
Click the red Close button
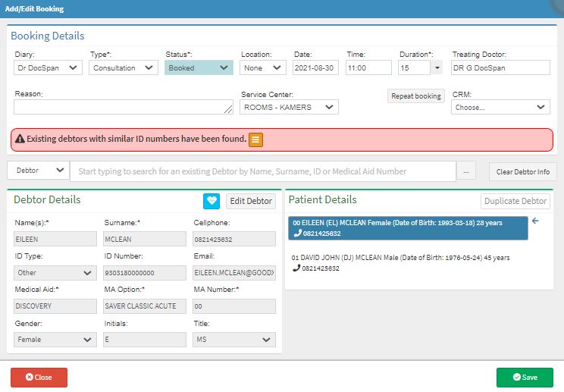pos(39,378)
